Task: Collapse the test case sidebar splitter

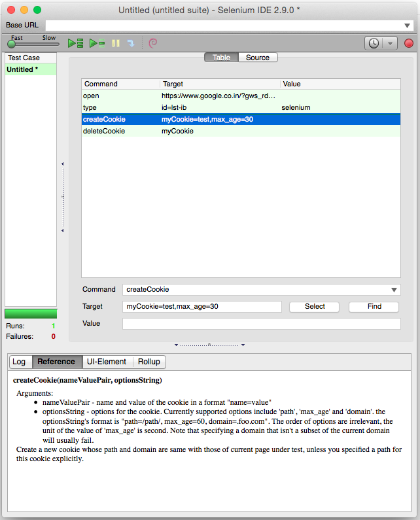Action: pos(63,197)
